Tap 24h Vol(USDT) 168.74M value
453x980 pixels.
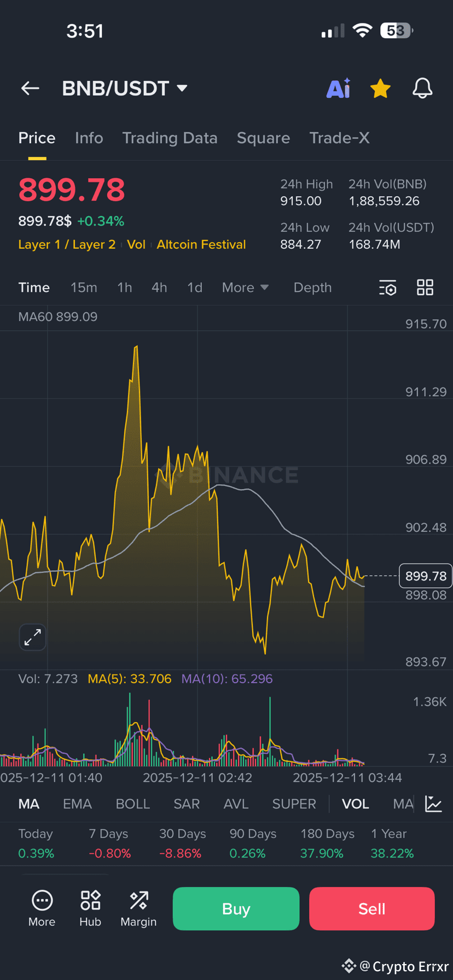pyautogui.click(x=375, y=244)
